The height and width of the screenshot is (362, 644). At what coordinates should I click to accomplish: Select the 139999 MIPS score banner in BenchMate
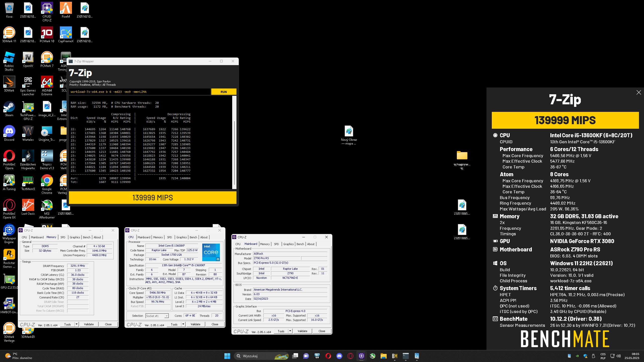565,120
